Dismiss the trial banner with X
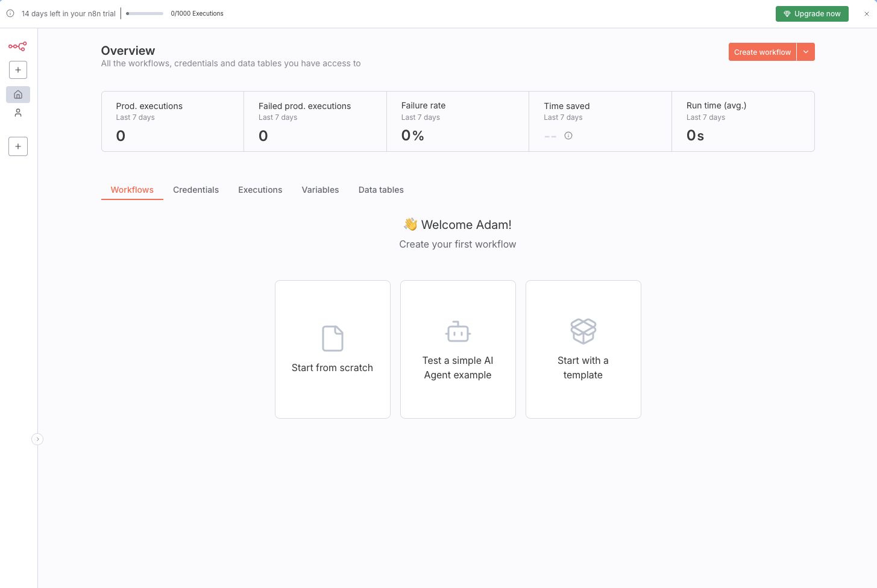Viewport: 877px width, 588px height. [867, 14]
